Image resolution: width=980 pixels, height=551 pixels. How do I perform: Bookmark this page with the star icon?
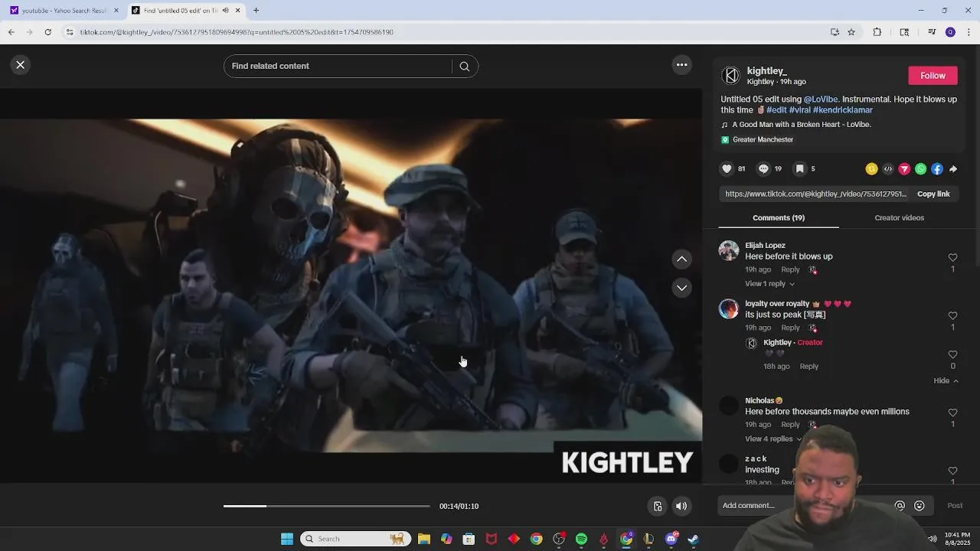point(851,32)
